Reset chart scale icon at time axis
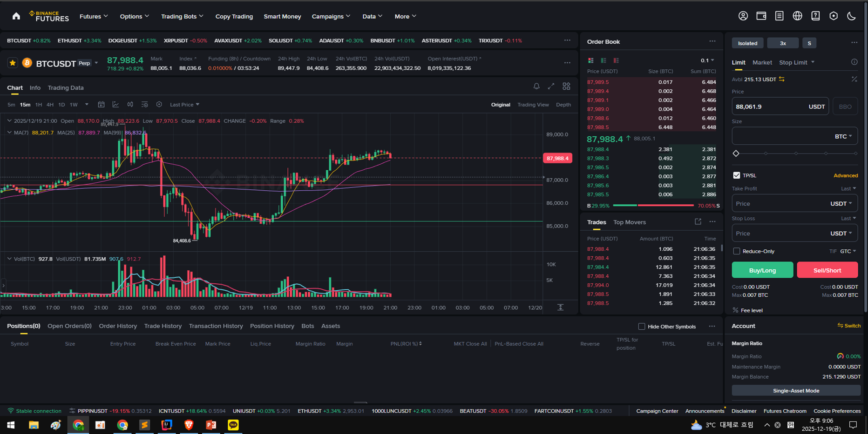 pyautogui.click(x=561, y=307)
